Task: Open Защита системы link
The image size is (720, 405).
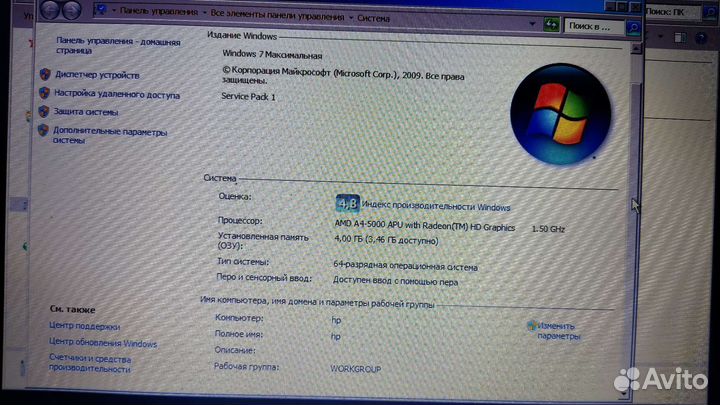Action: tap(86, 112)
